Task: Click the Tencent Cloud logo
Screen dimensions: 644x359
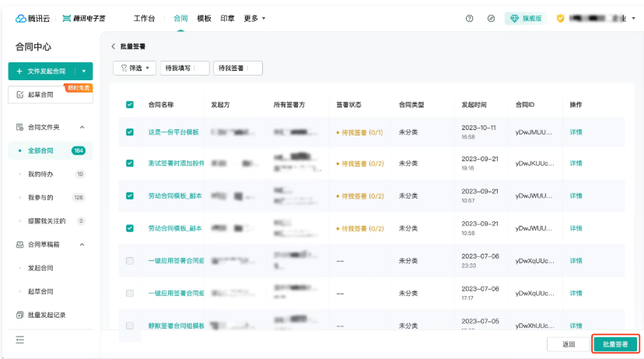Action: 33,19
